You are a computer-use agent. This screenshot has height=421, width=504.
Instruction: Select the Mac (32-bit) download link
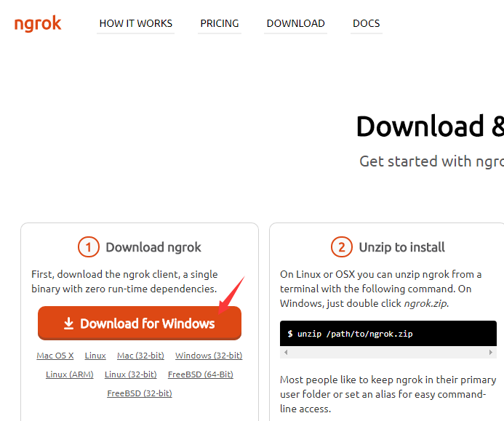tap(140, 356)
